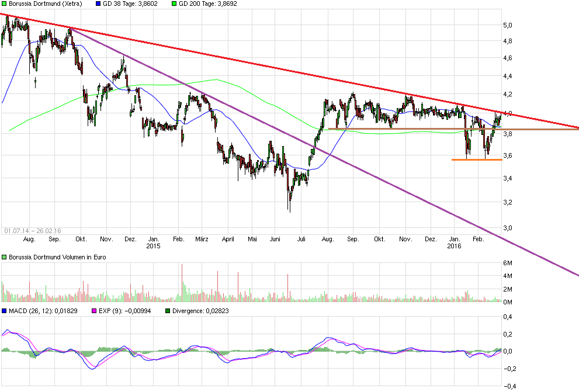This screenshot has height=392, width=579.
Task: Click the 'EXP (9): -0,00994' label
Action: [x=125, y=311]
